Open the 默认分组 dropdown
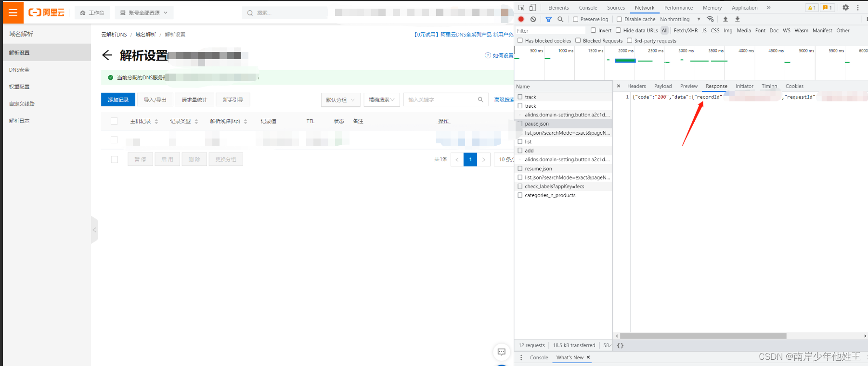868x366 pixels. pyautogui.click(x=340, y=100)
